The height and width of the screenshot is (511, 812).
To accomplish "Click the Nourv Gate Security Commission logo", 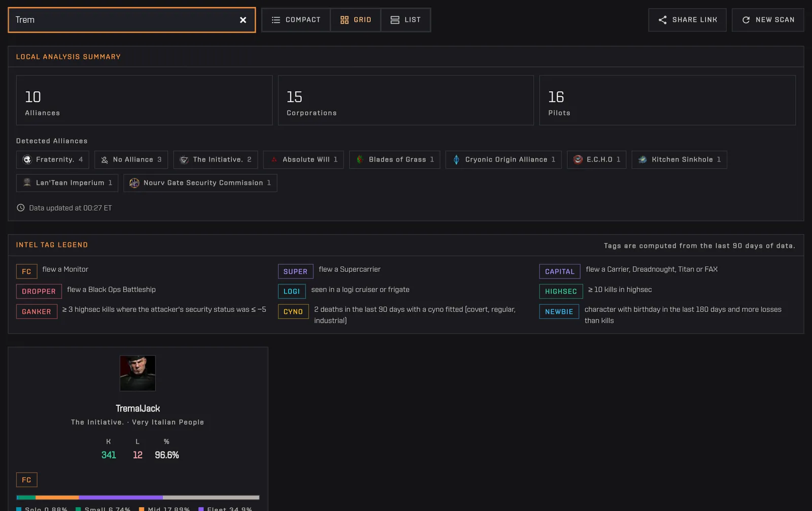I will pos(134,183).
